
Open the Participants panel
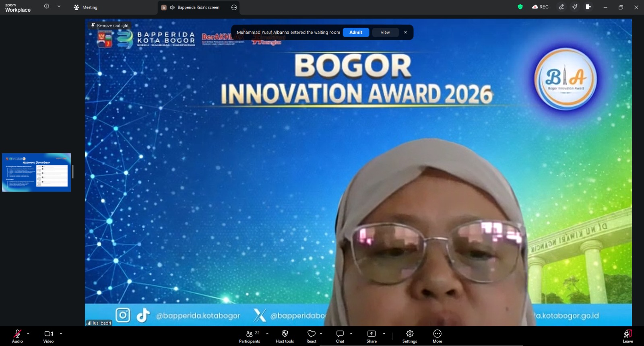point(250,336)
